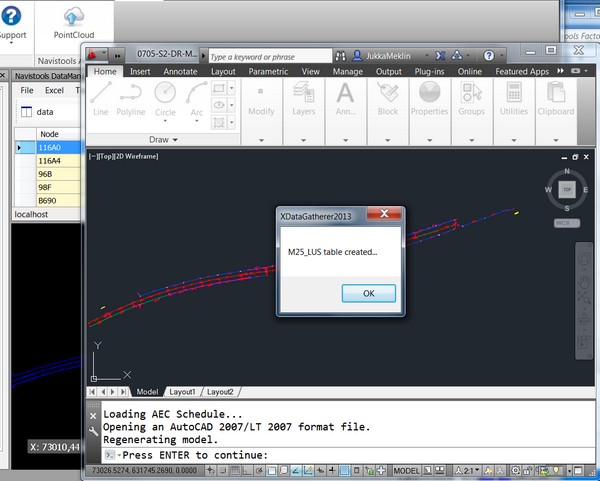Switch to the Insert ribbon tab
Viewport: 600px width, 481px height.
coord(140,72)
